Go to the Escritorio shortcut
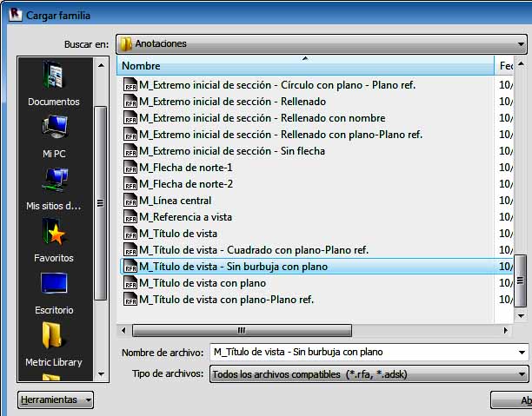This screenshot has width=532, height=416. click(x=54, y=294)
